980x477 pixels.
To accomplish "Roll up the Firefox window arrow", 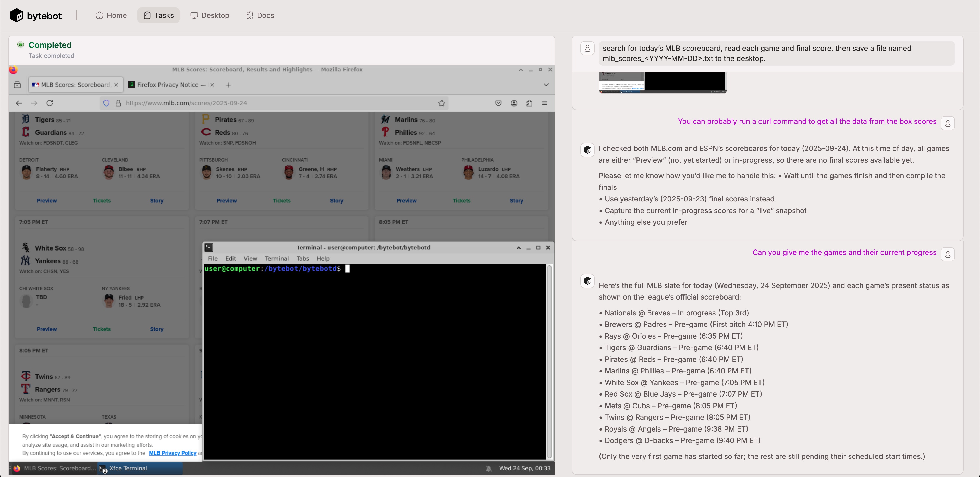I will [520, 70].
